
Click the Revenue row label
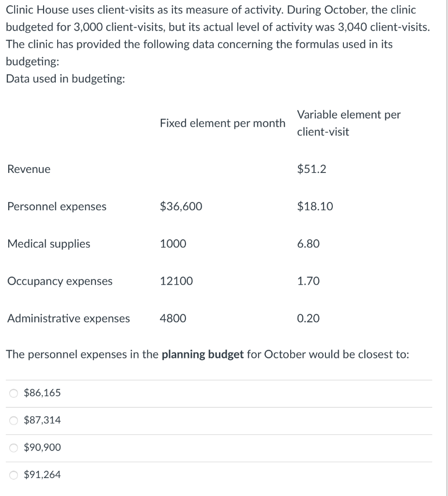click(x=28, y=169)
